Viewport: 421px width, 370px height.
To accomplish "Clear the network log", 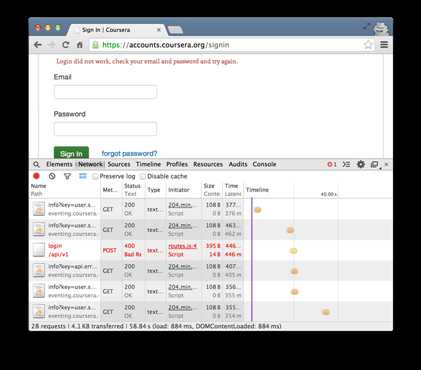I will coord(52,176).
